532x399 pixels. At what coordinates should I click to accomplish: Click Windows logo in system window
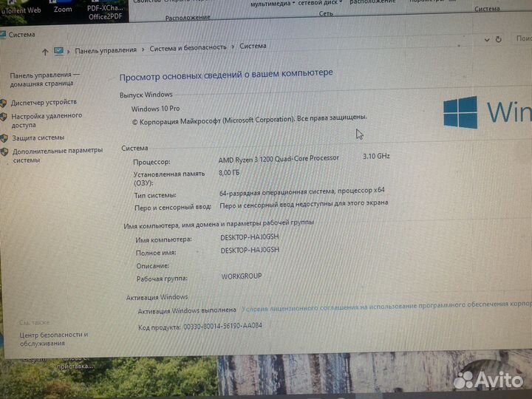click(x=460, y=112)
